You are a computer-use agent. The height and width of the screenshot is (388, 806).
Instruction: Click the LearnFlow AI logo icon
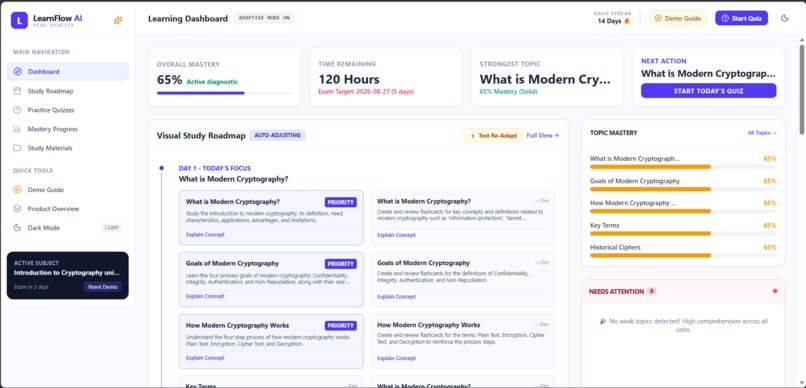click(19, 20)
